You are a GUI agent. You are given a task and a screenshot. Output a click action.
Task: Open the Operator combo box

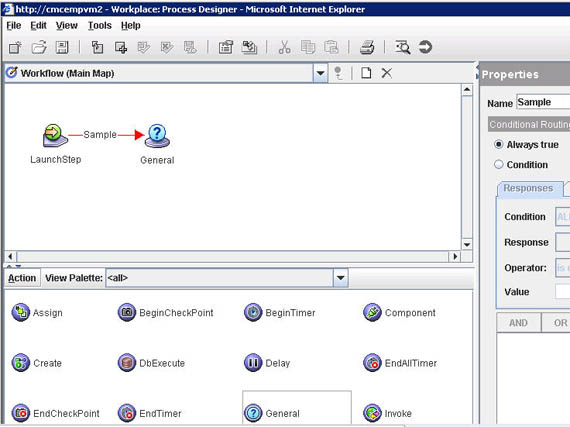[x=562, y=268]
